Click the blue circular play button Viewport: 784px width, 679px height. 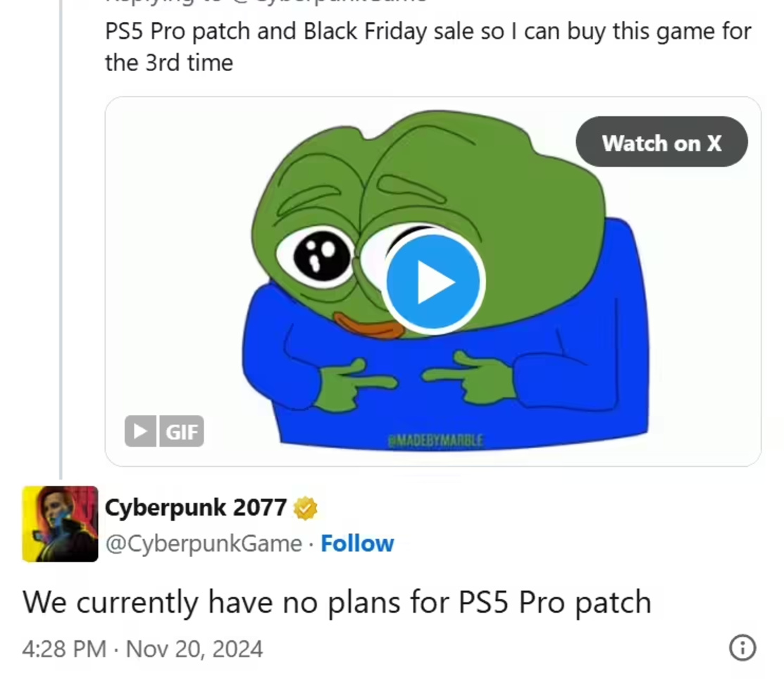pos(433,282)
